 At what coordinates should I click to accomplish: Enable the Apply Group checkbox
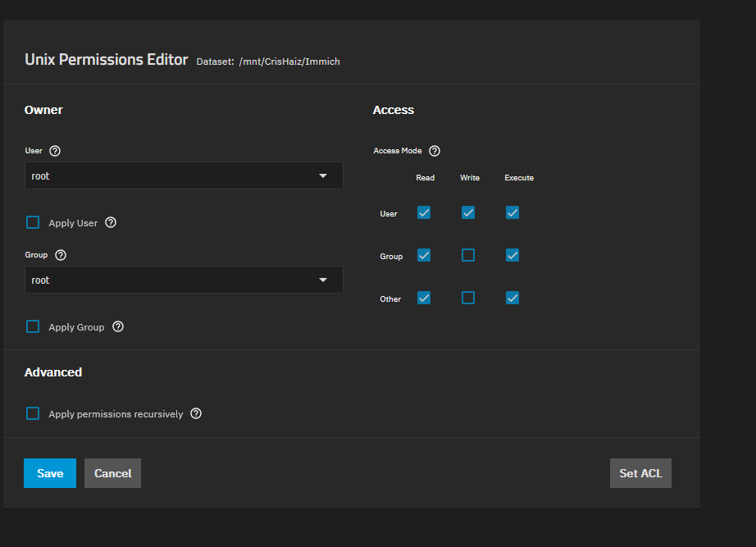(33, 326)
